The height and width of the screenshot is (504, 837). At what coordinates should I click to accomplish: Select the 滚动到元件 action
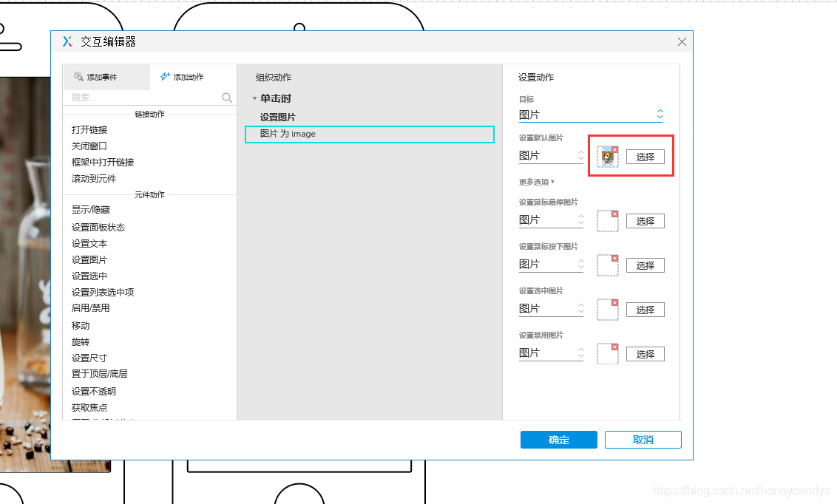(94, 178)
